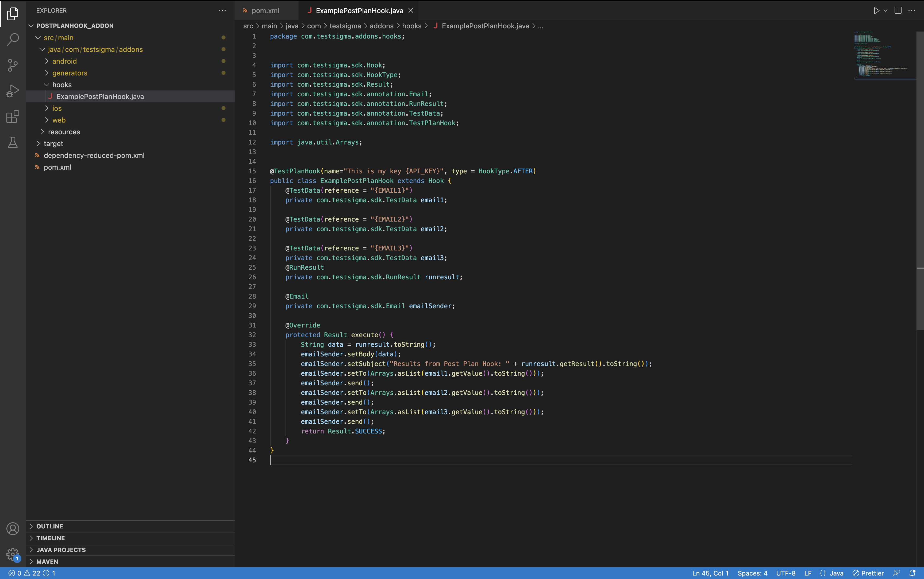Click the 'HookType.AFTER' text on line 15
The width and height of the screenshot is (924, 579).
click(505, 171)
